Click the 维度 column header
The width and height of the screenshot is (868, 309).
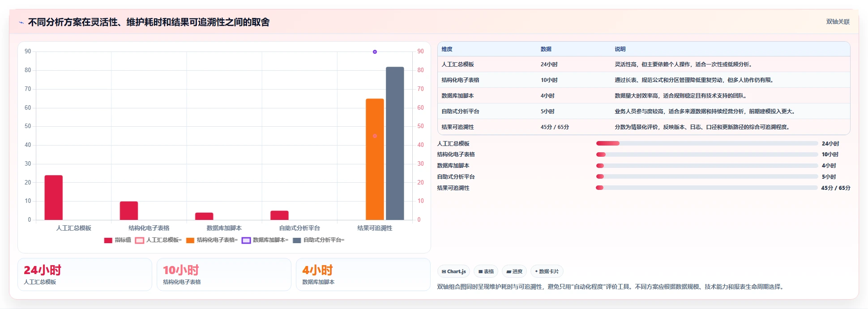447,49
